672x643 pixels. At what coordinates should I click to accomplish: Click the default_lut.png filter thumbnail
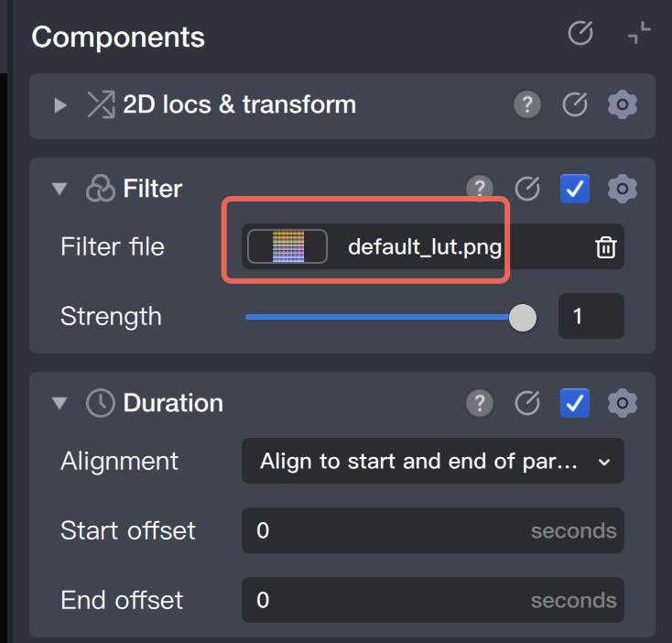tap(287, 247)
